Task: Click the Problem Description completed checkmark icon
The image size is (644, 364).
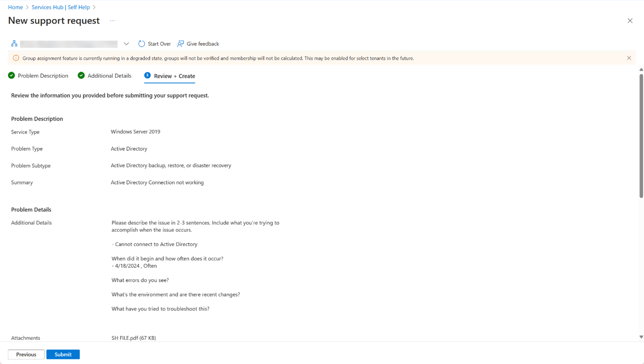Action: [x=11, y=76]
